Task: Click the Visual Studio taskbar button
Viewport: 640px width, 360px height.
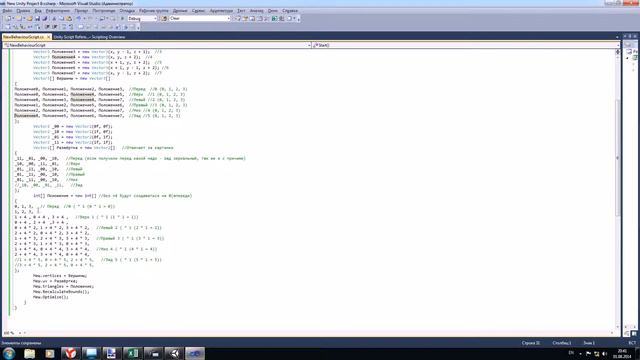Action: (195, 353)
